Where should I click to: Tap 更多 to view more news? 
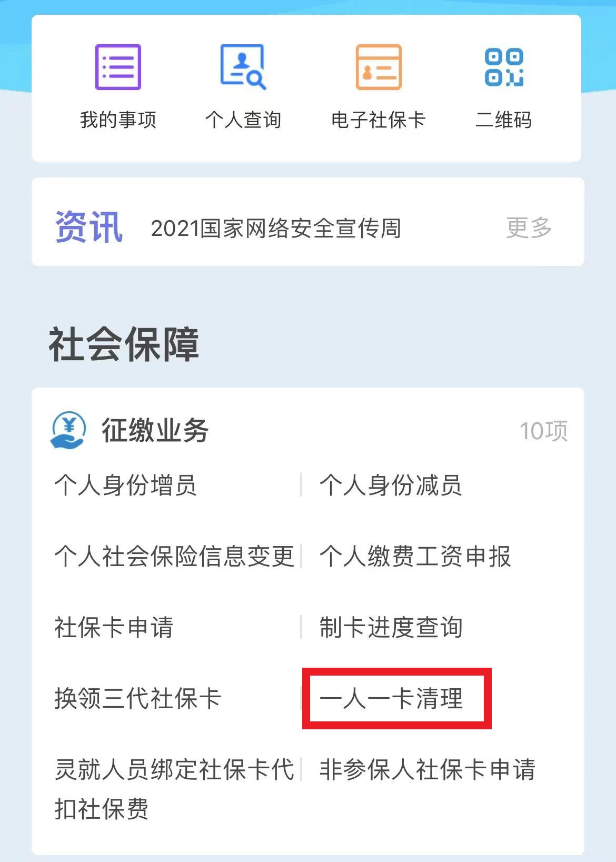pos(529,227)
